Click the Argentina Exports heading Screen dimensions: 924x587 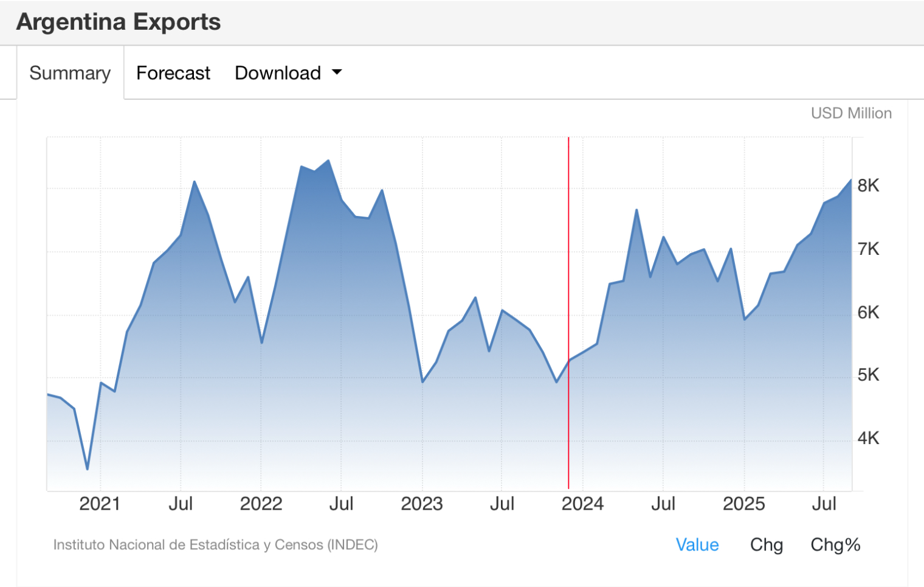click(x=119, y=22)
